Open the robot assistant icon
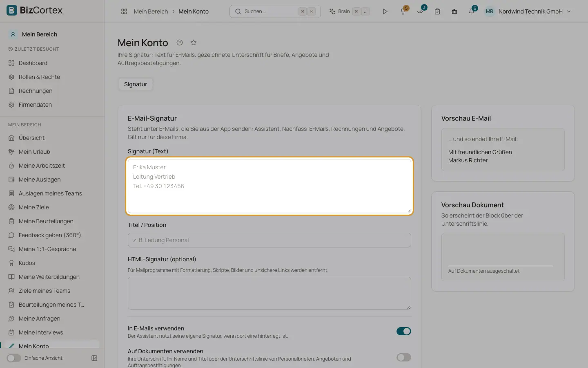This screenshot has width=588, height=368. click(454, 11)
